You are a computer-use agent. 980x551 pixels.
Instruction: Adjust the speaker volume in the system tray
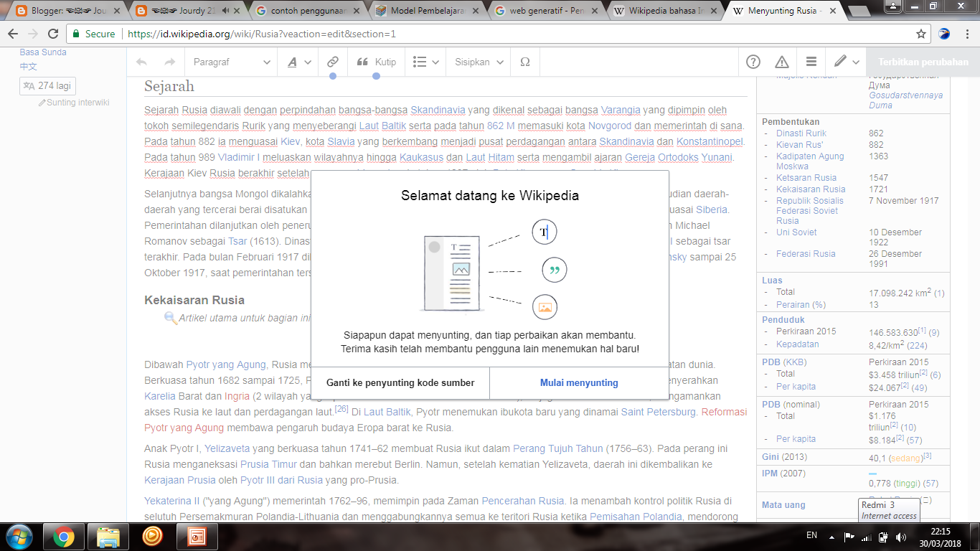coord(901,536)
